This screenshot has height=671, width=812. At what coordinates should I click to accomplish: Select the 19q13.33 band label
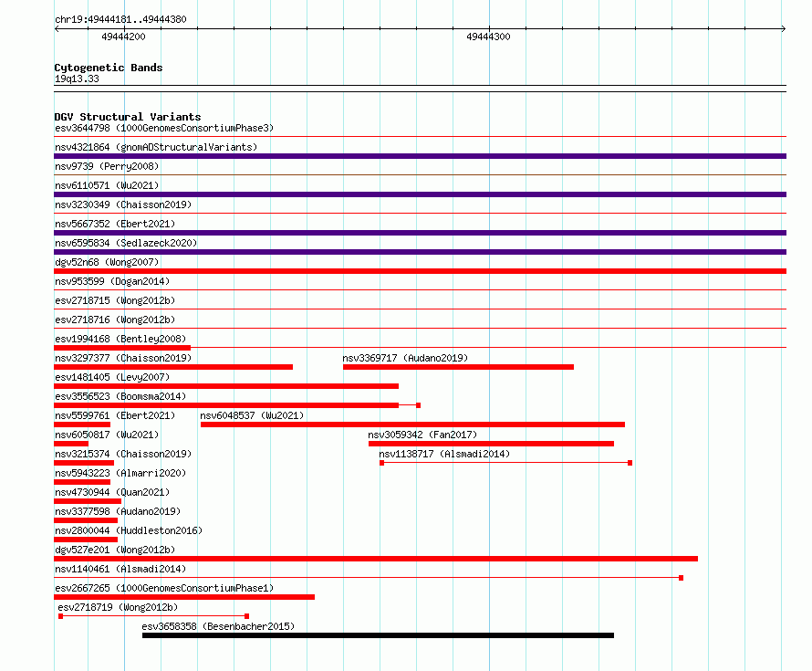click(77, 79)
